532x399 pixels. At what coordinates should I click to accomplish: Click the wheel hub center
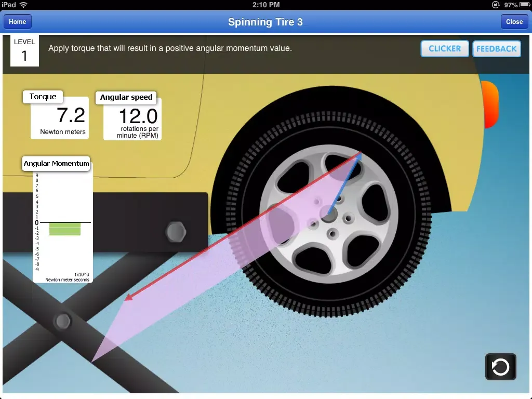[329, 215]
